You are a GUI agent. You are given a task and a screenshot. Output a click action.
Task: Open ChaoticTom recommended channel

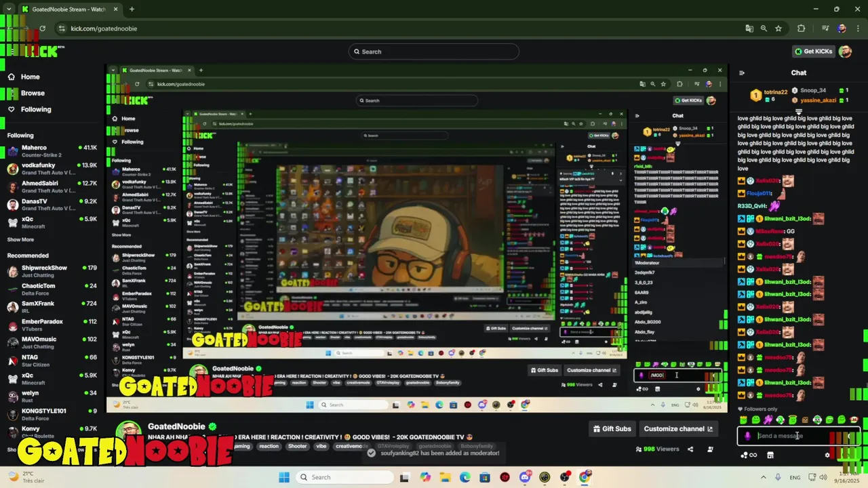tap(52, 289)
